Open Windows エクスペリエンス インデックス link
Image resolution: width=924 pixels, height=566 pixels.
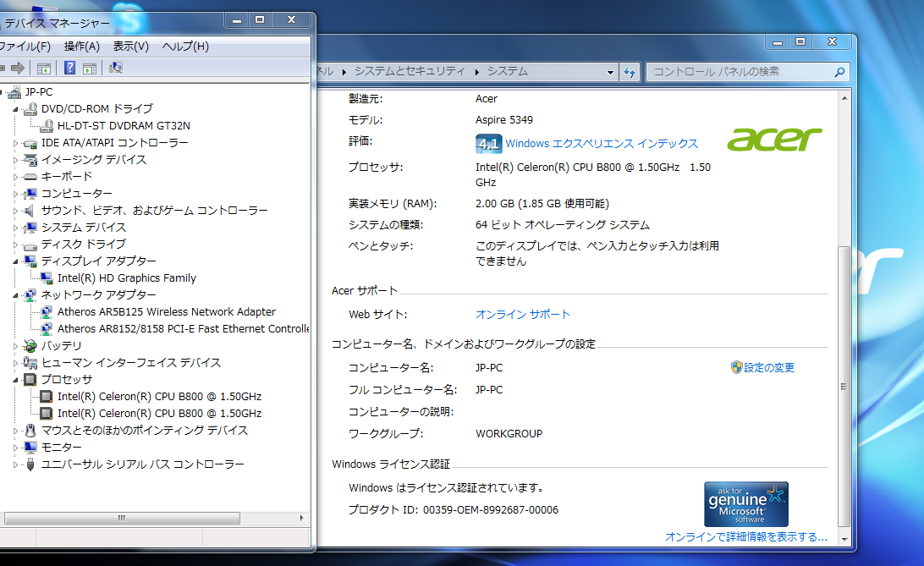click(x=602, y=144)
